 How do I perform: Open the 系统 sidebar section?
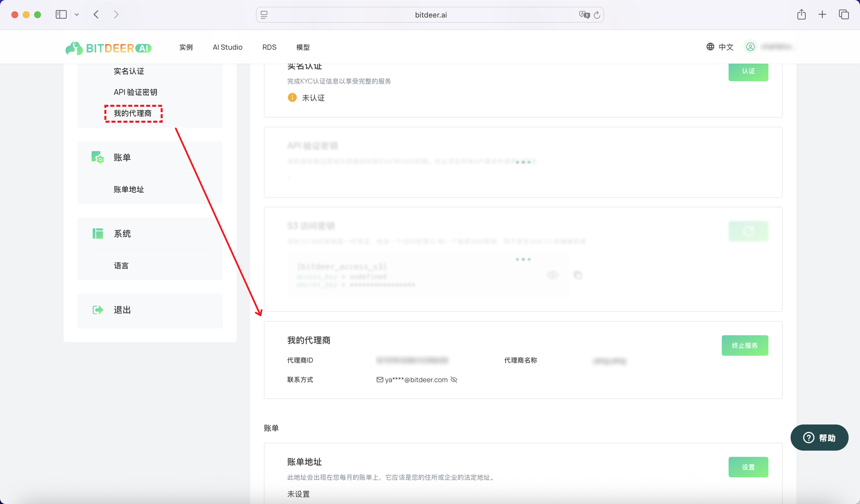122,234
